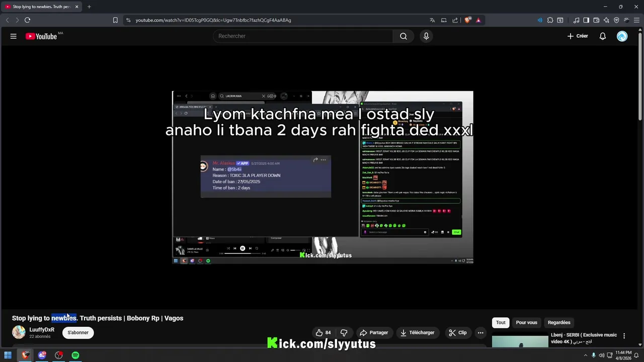
Task: Select the Regardées filter chip
Action: point(559,323)
